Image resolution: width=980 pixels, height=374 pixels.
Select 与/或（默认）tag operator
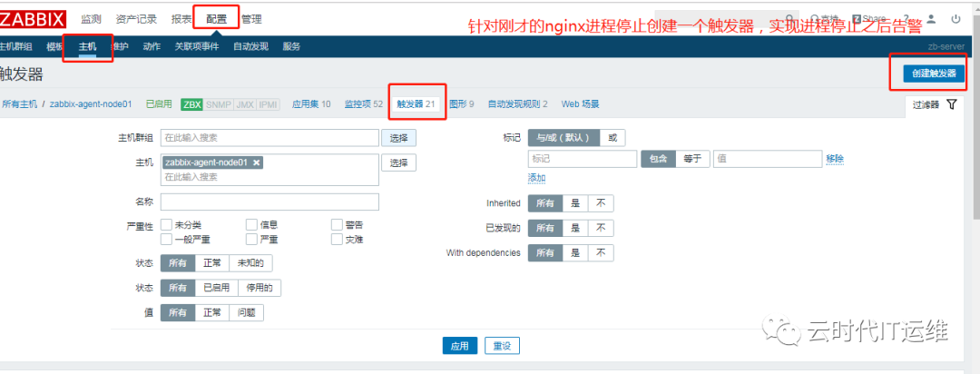click(x=563, y=138)
